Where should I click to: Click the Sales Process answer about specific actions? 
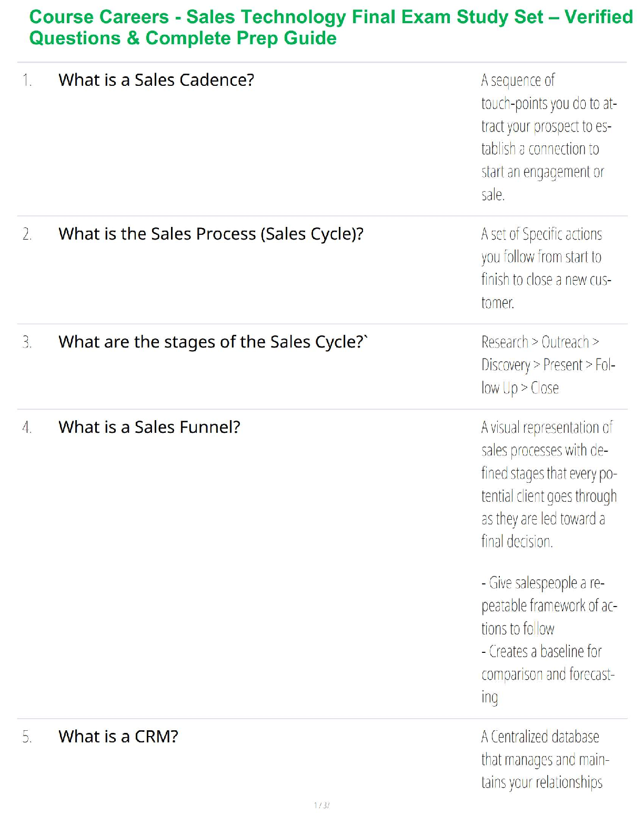[x=545, y=268]
